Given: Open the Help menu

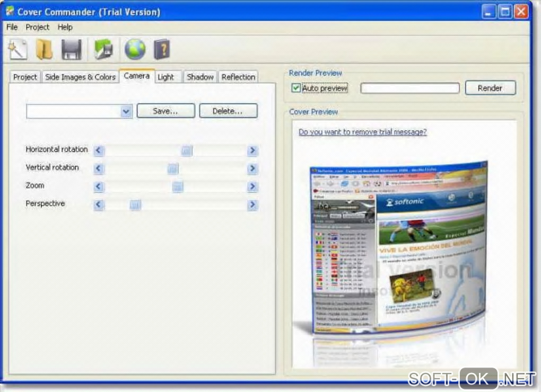Looking at the screenshot, I should tap(65, 27).
